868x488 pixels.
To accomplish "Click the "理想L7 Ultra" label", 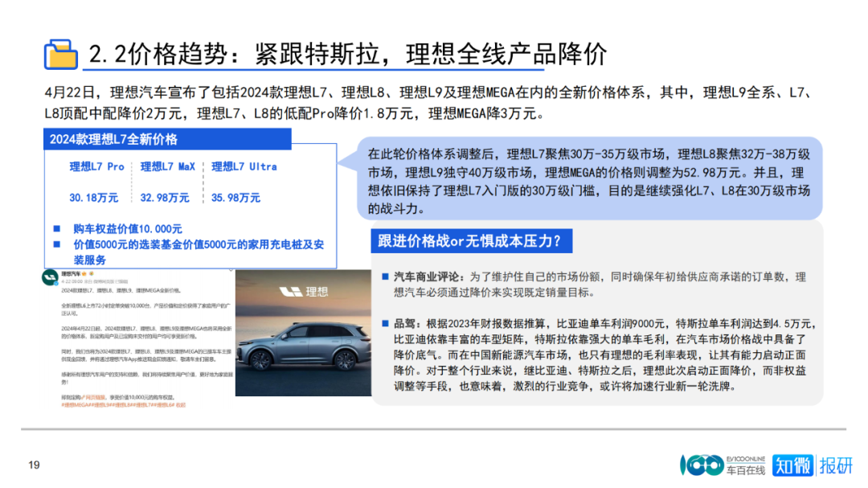I will click(244, 166).
